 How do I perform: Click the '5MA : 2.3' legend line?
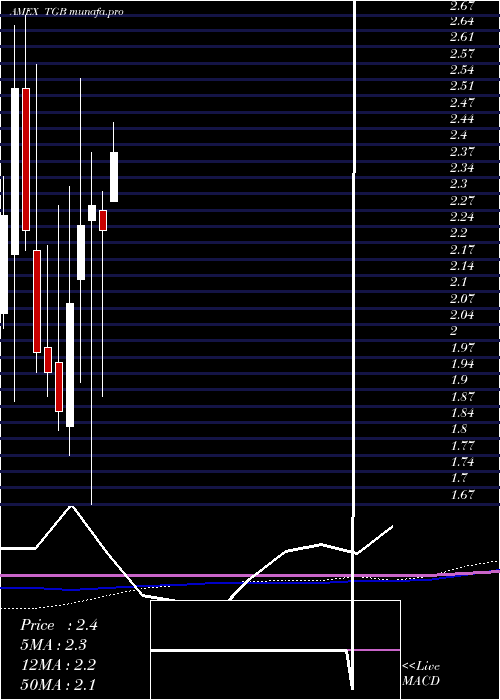(x=54, y=645)
